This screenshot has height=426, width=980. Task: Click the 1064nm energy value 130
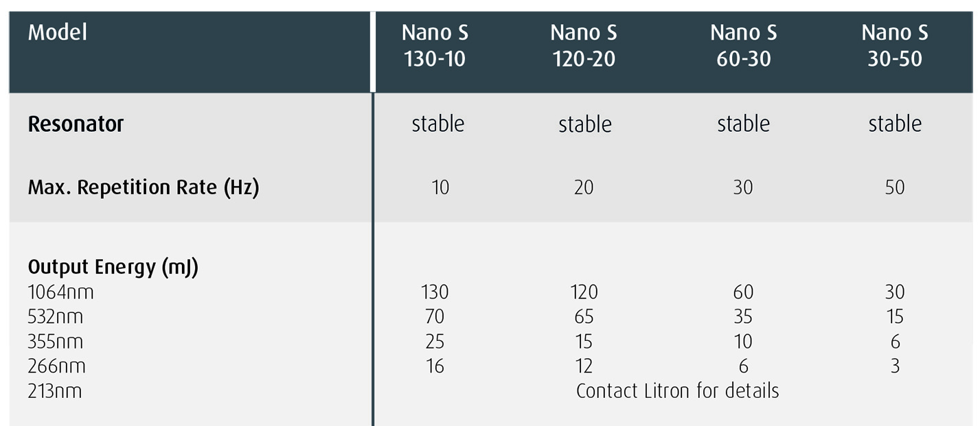(x=435, y=292)
